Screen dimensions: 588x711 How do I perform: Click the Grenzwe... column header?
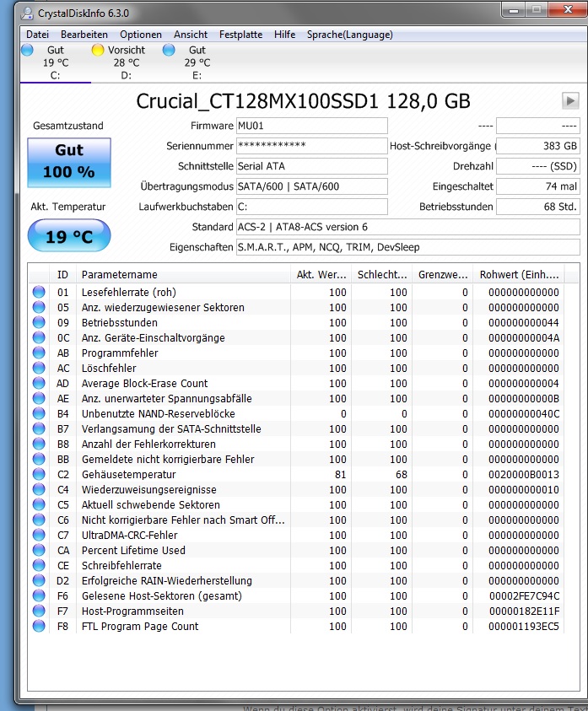coord(442,274)
